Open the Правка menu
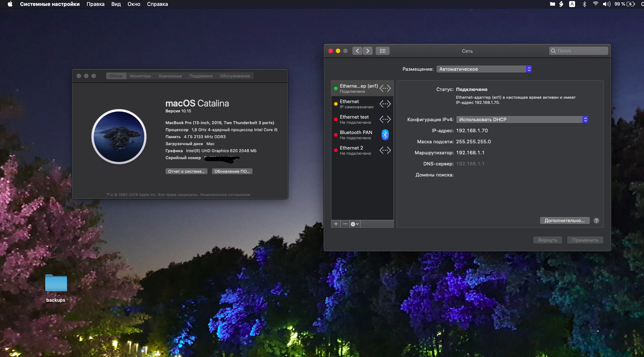Viewport: 644px width, 357px height. coord(95,4)
